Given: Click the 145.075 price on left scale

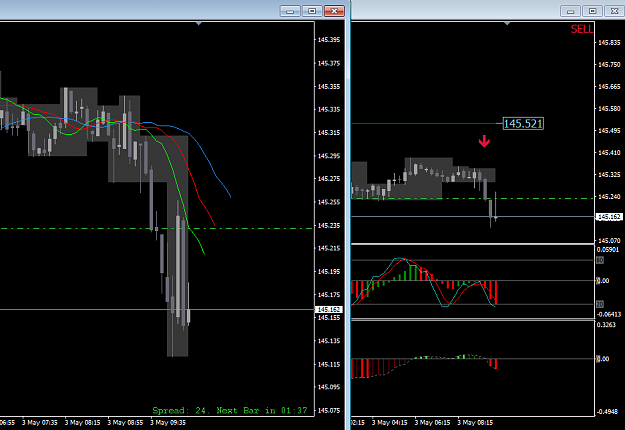Looking at the screenshot, I should pos(329,411).
